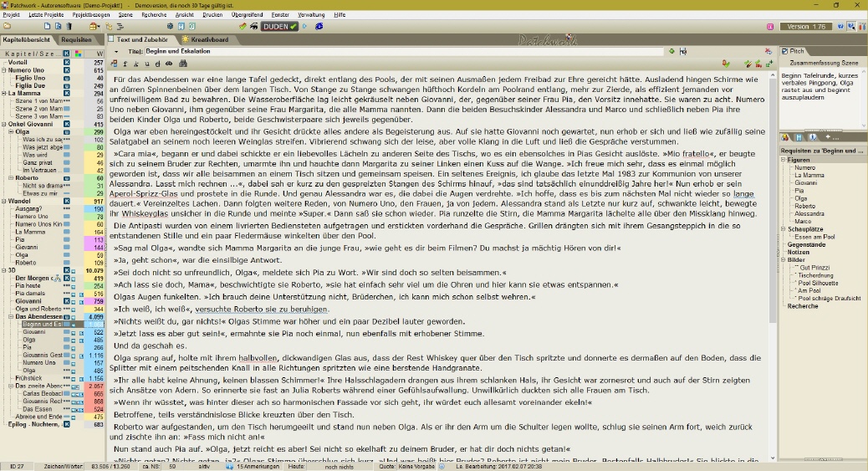This screenshot has height=471, width=868.
Task: Click the bold f formatting icon
Action: point(125,64)
